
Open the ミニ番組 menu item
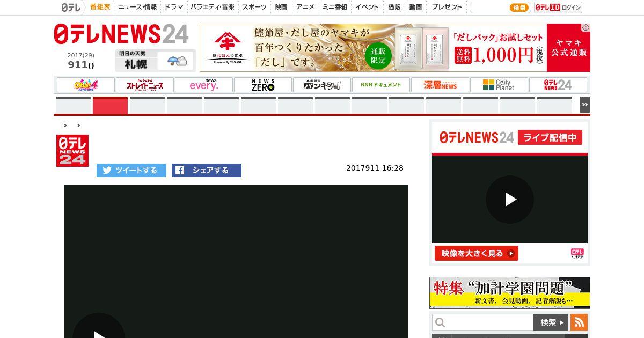click(x=335, y=8)
